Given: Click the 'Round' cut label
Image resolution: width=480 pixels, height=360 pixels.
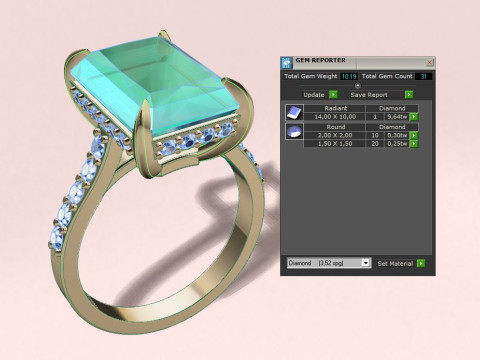Looking at the screenshot, I should [x=335, y=127].
